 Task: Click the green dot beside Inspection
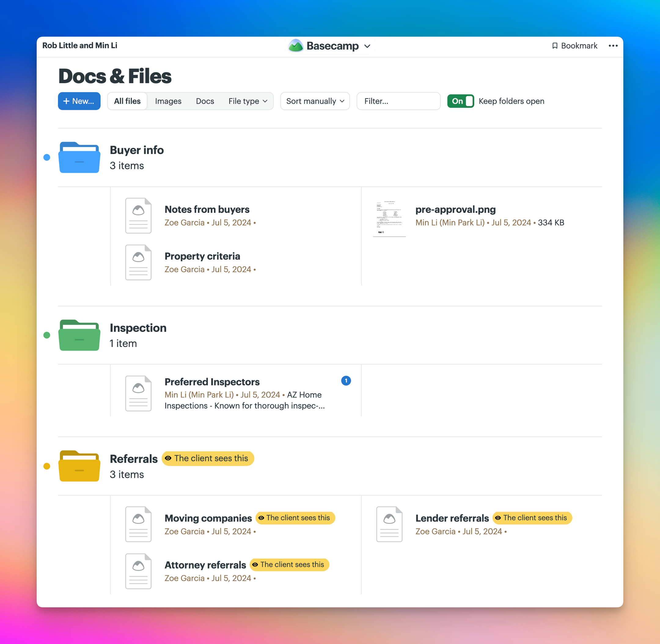(x=47, y=335)
